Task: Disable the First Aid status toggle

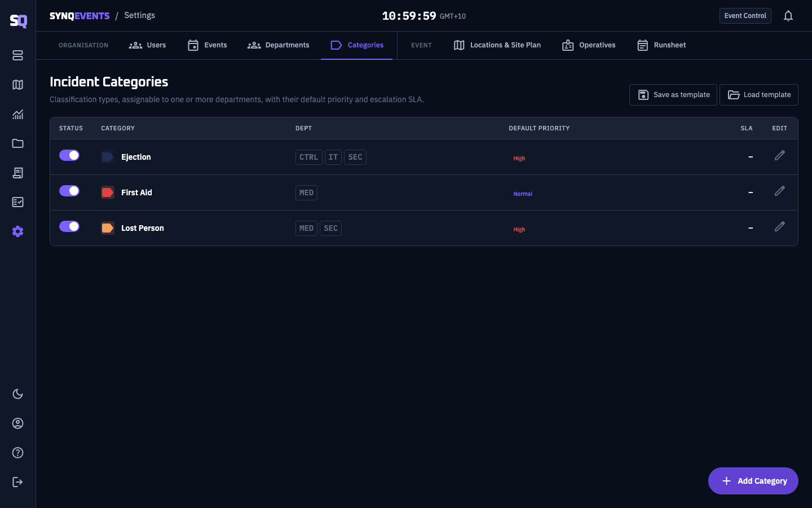Action: pyautogui.click(x=69, y=191)
